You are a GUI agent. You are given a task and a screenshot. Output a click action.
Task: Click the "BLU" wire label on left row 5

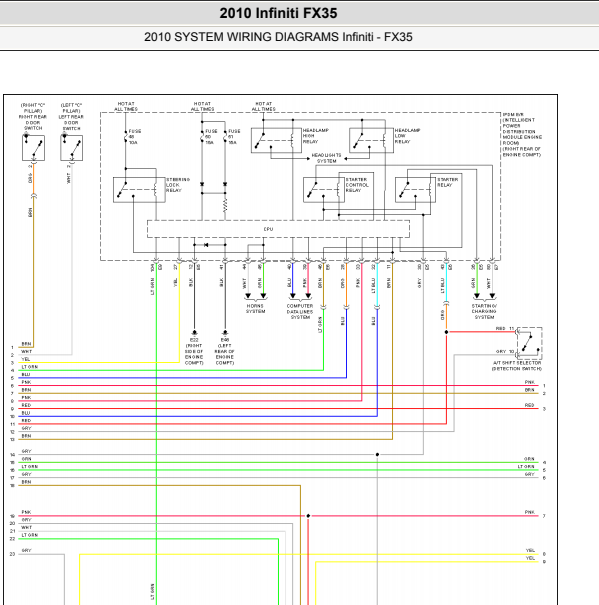[26, 375]
